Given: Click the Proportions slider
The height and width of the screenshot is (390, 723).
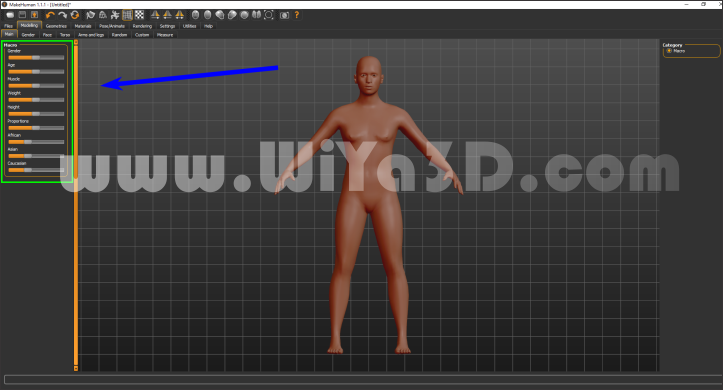Looking at the screenshot, I should point(36,128).
